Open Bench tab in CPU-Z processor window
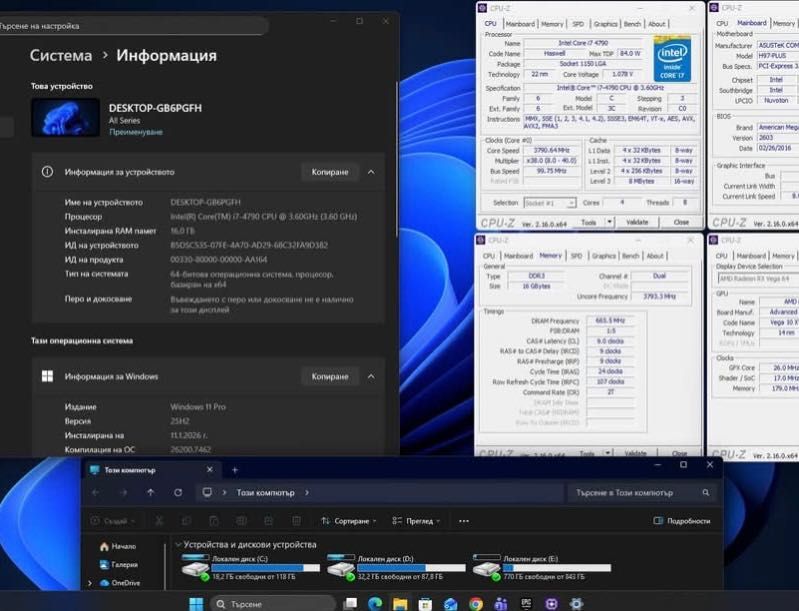This screenshot has width=799, height=611. pos(632,24)
